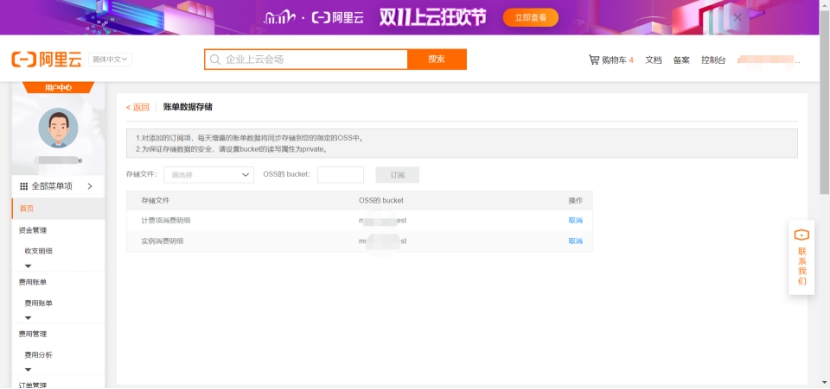The height and width of the screenshot is (389, 830).
Task: Open the 存储文件 请选择 dropdown
Action: [x=209, y=175]
